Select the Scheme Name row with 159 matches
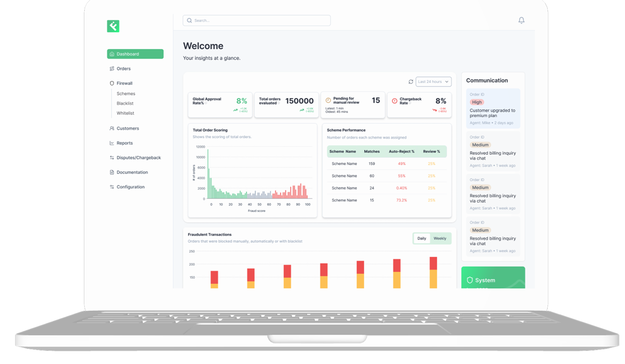Viewport: 625px width, 364px height. 387,164
